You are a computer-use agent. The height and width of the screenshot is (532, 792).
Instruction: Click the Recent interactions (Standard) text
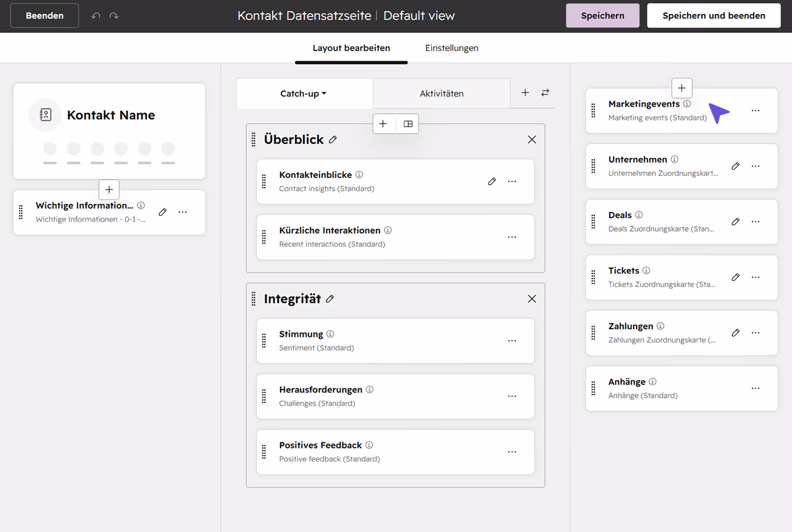tap(332, 244)
